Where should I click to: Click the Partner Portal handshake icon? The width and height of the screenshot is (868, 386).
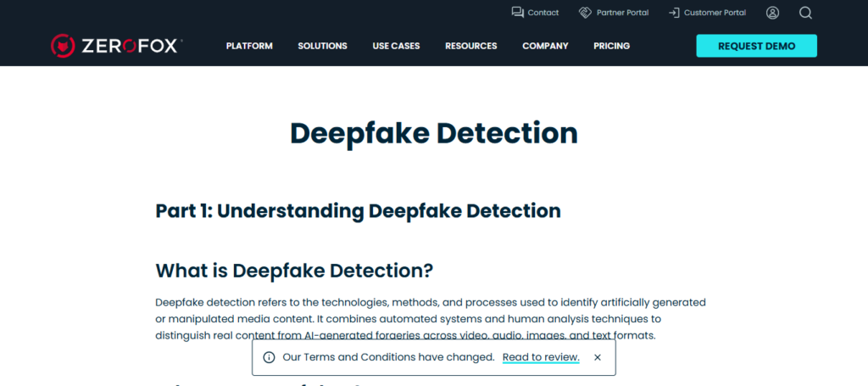(x=585, y=13)
